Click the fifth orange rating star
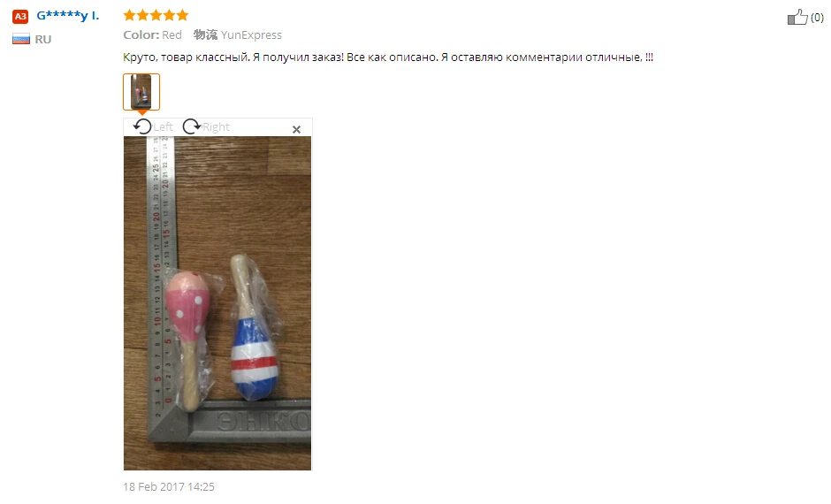Screen dimensions: 831x504 click(x=182, y=15)
